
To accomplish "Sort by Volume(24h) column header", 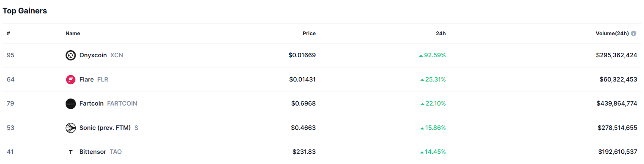I will tap(612, 33).
